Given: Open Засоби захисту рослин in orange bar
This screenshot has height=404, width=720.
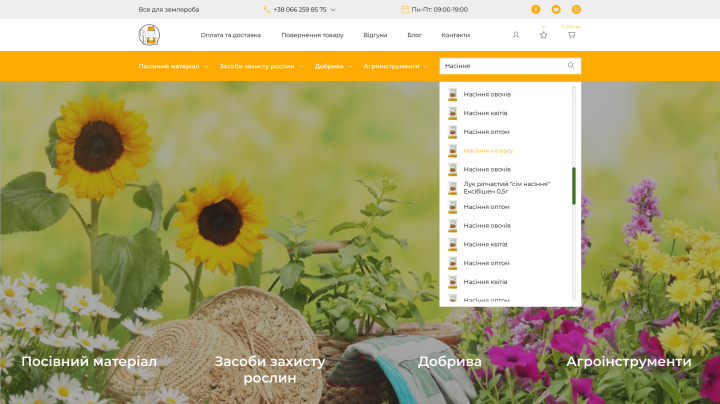Looking at the screenshot, I should pos(257,66).
